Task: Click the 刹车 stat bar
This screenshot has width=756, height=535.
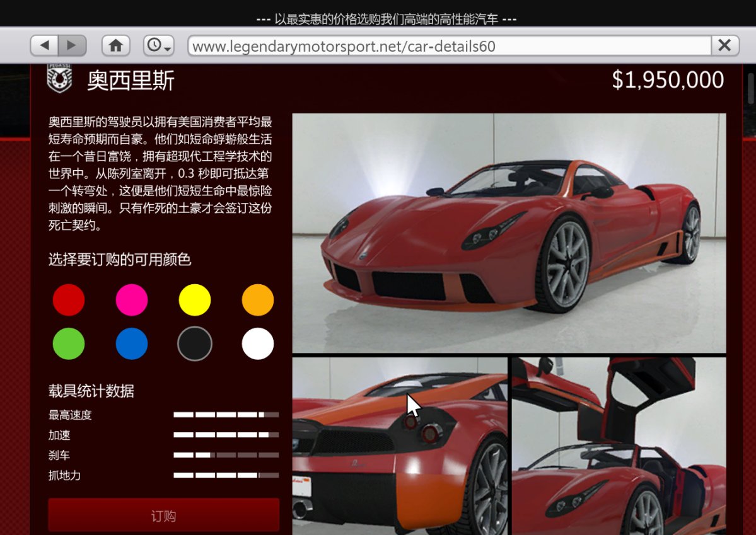Action: (226, 455)
